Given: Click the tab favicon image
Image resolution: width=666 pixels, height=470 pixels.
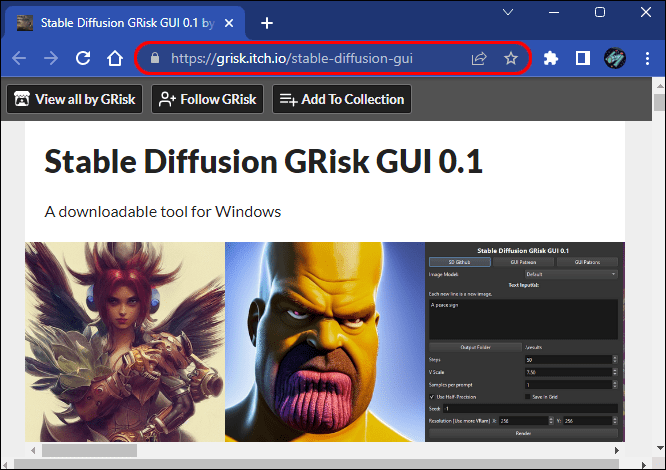Looking at the screenshot, I should point(25,23).
